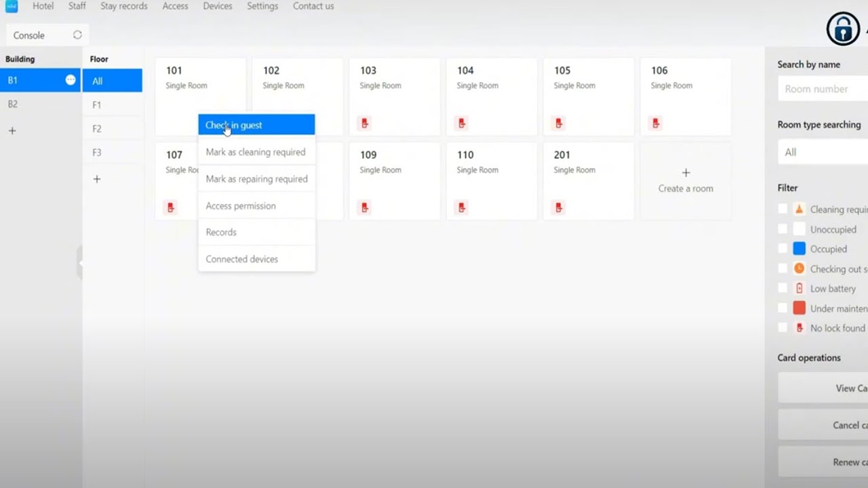Click the no-lock icon on room 109
The image size is (868, 488).
(x=365, y=207)
